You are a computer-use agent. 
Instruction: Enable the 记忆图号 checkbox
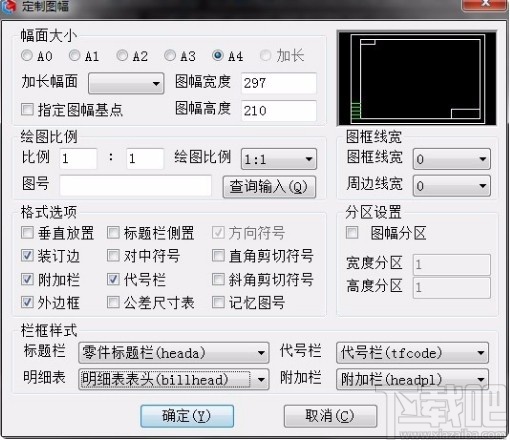pyautogui.click(x=218, y=302)
